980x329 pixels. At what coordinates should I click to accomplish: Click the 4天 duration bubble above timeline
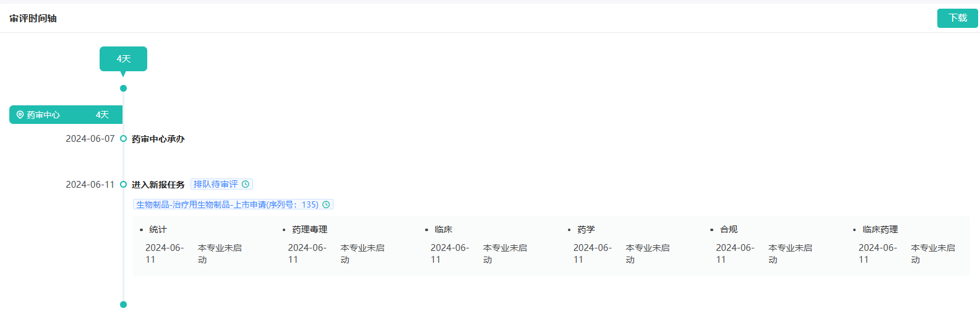123,59
